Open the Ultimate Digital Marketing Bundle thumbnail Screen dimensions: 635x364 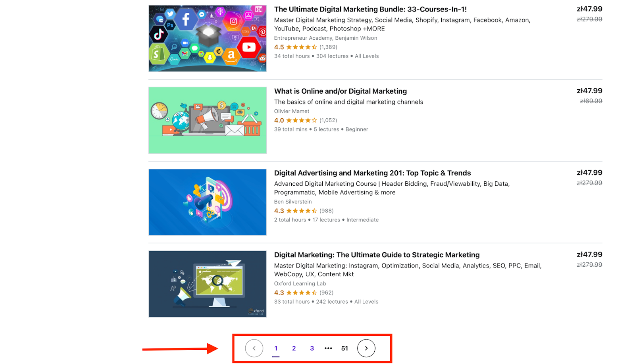click(208, 39)
